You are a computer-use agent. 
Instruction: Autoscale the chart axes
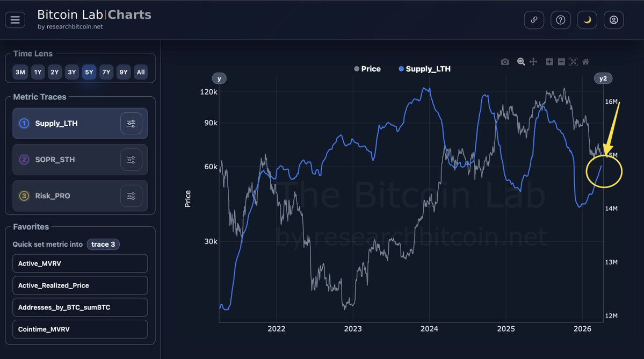pyautogui.click(x=574, y=62)
